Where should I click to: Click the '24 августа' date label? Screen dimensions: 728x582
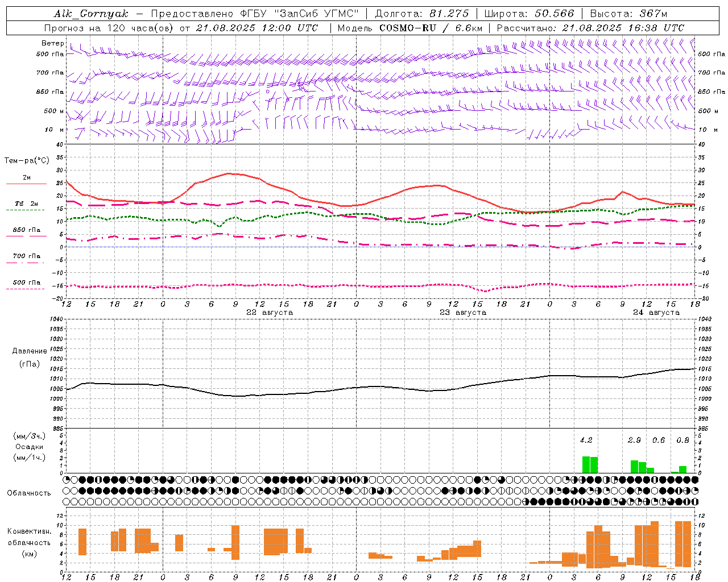tap(656, 313)
